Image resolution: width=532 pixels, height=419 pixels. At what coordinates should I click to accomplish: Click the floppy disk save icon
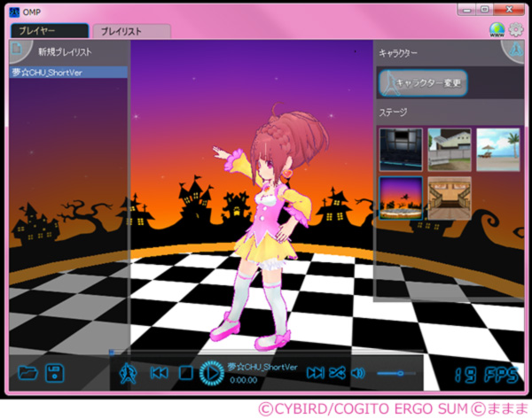55,373
